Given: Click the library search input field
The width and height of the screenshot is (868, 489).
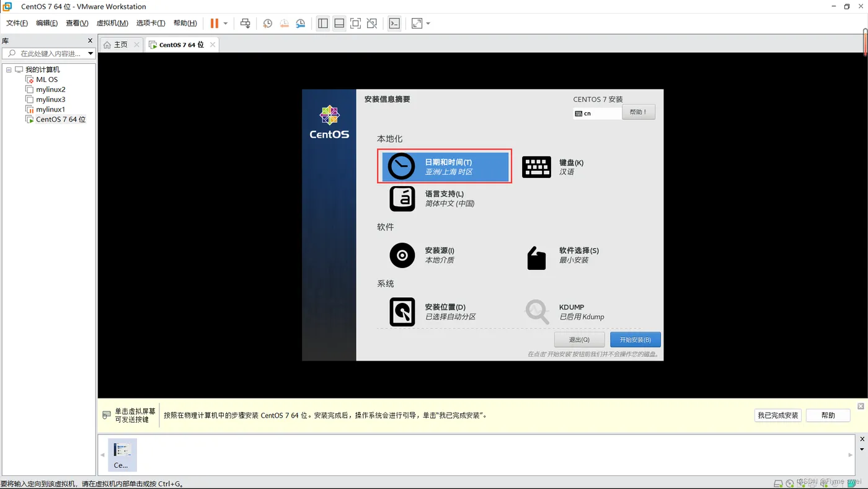Looking at the screenshot, I should [x=48, y=53].
